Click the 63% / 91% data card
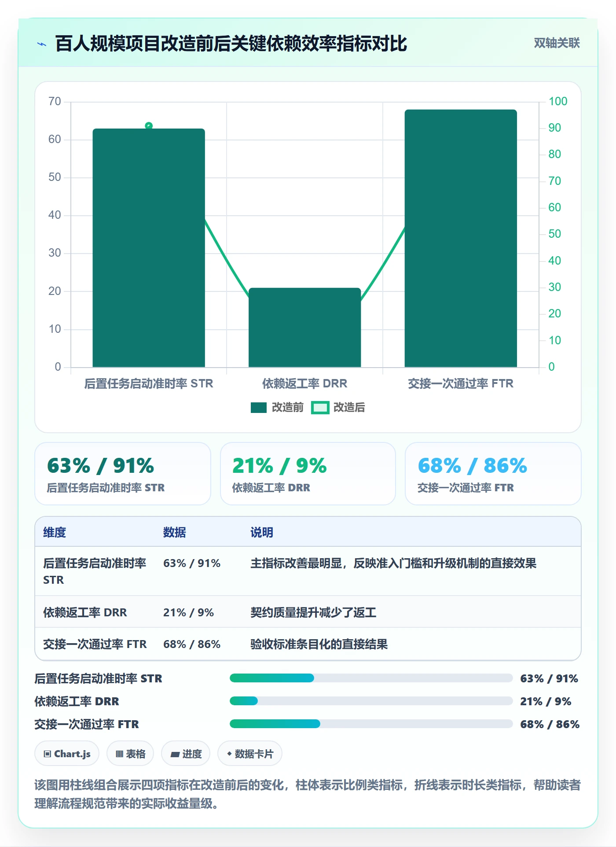 click(123, 474)
